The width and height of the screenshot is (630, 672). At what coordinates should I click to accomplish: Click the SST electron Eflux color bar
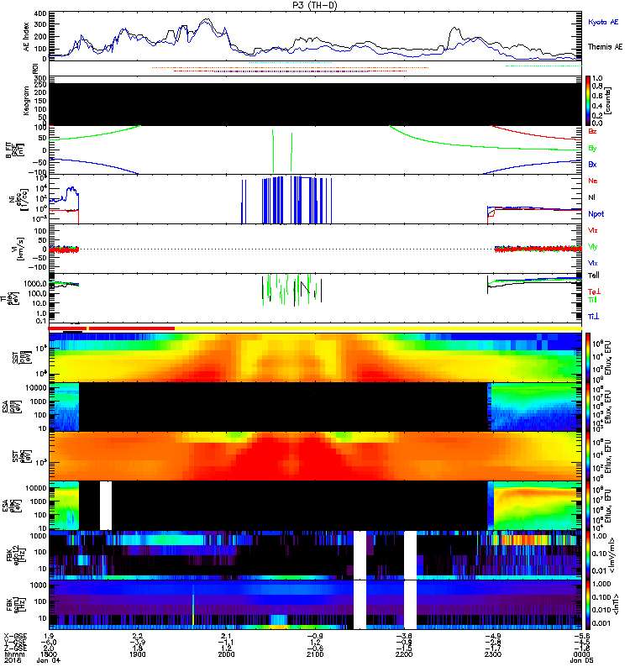click(588, 456)
